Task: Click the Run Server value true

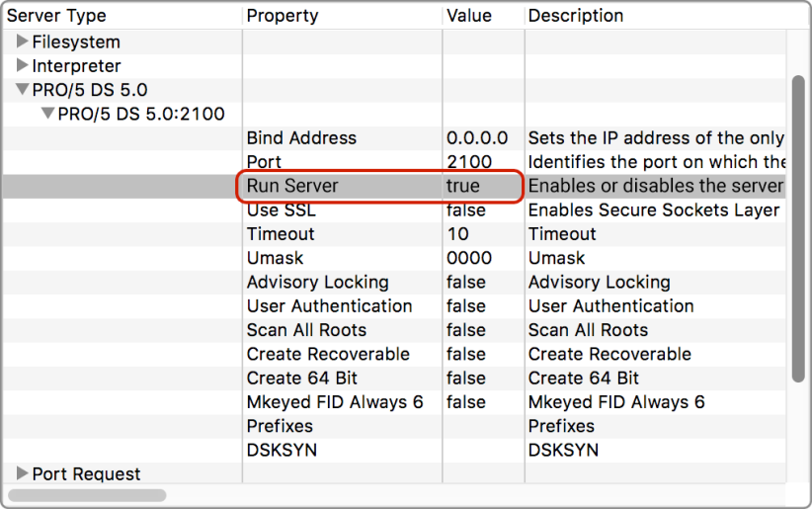Action: [463, 186]
